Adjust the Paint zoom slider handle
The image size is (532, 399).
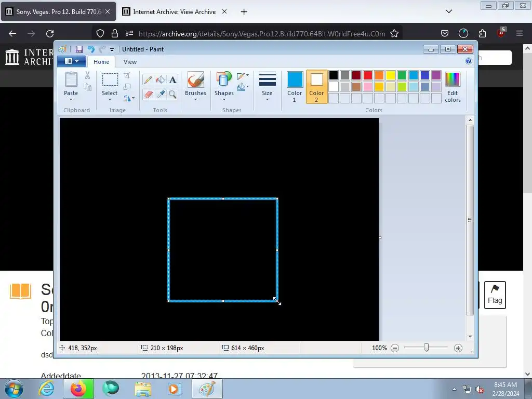click(x=426, y=348)
